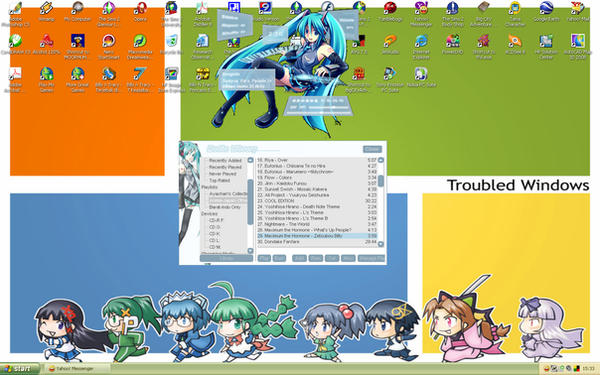This screenshot has height=375, width=600.
Task: Select track 16. Riya - Over
Action: pyautogui.click(x=317, y=160)
